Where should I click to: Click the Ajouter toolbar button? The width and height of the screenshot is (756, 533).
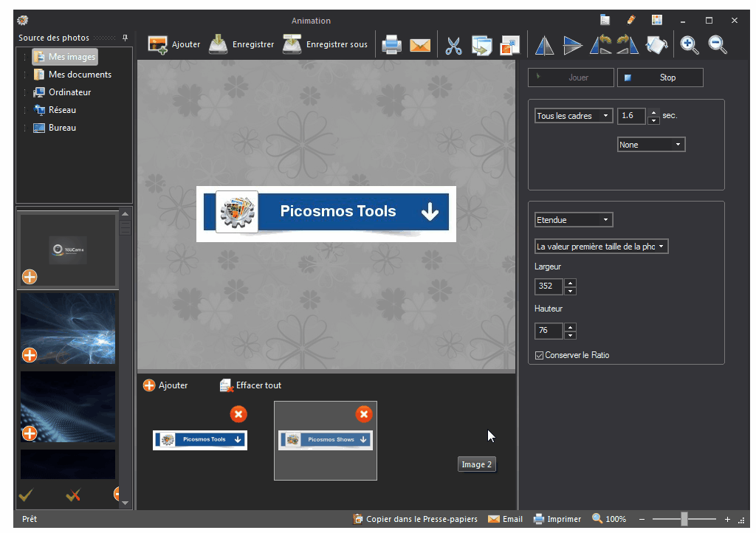click(x=173, y=45)
